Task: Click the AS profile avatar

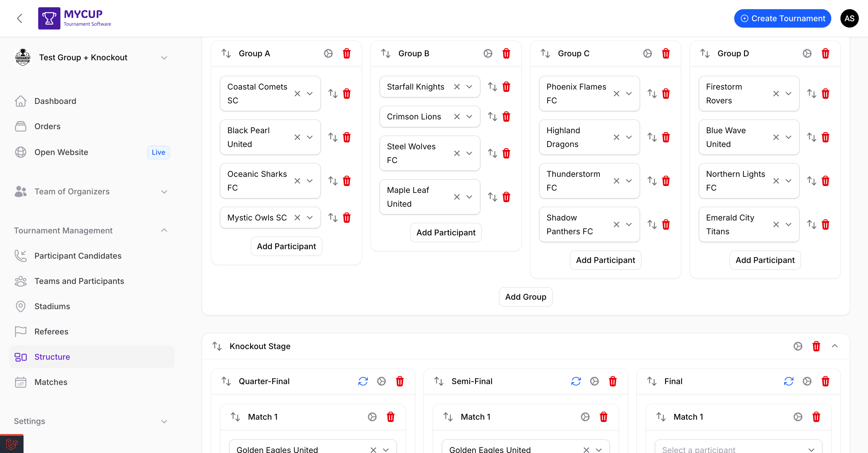Action: (849, 19)
